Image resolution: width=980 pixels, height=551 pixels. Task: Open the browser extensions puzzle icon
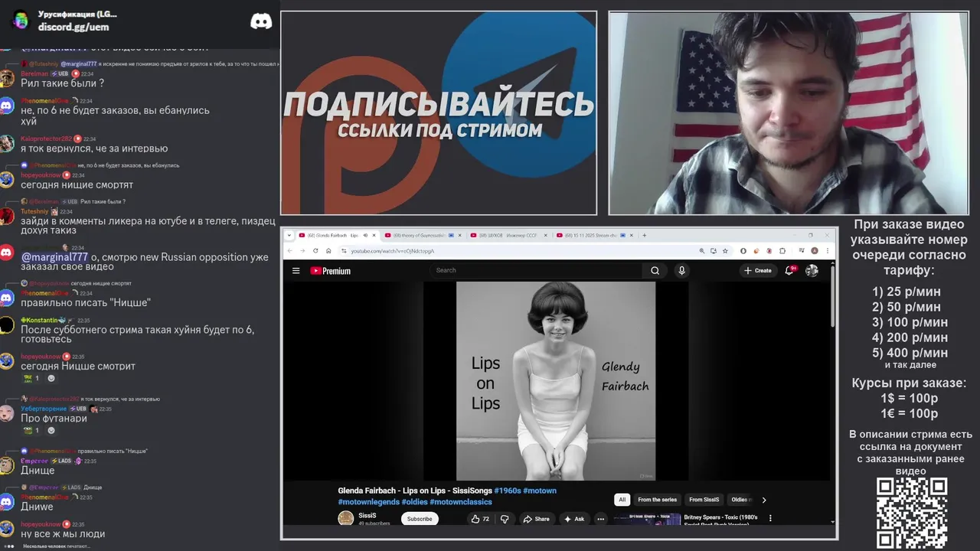click(x=782, y=250)
